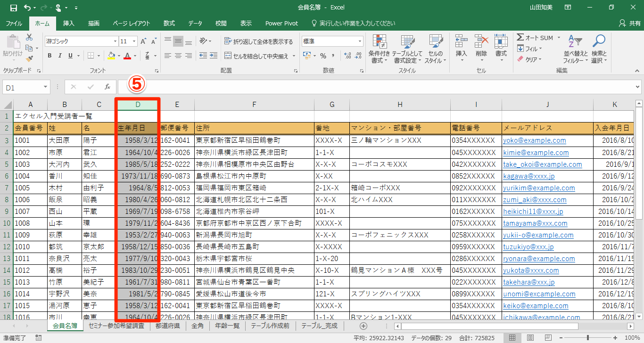Toggle Bold formatting
The image size is (644, 343).
[x=50, y=56]
